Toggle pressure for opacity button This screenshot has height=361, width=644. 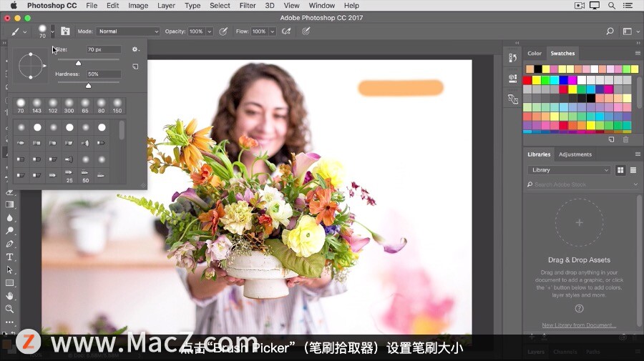[x=223, y=31]
